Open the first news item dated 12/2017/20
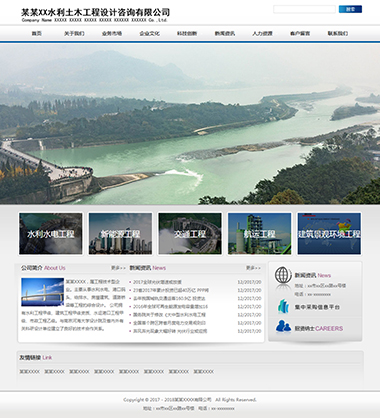Viewport: 380px width, 418px height. (157, 282)
